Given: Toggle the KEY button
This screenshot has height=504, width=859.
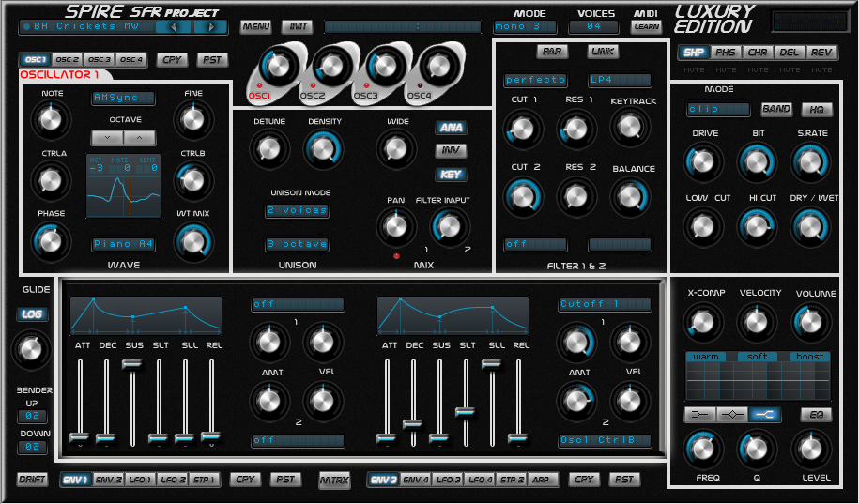Looking at the screenshot, I should pyautogui.click(x=452, y=175).
